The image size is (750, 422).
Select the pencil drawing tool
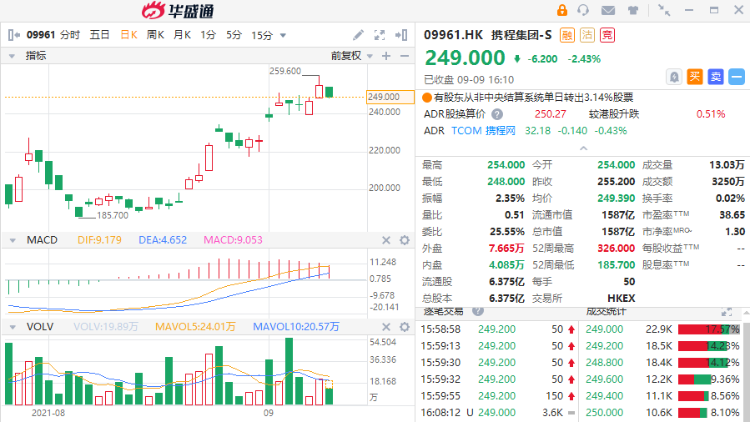click(358, 35)
